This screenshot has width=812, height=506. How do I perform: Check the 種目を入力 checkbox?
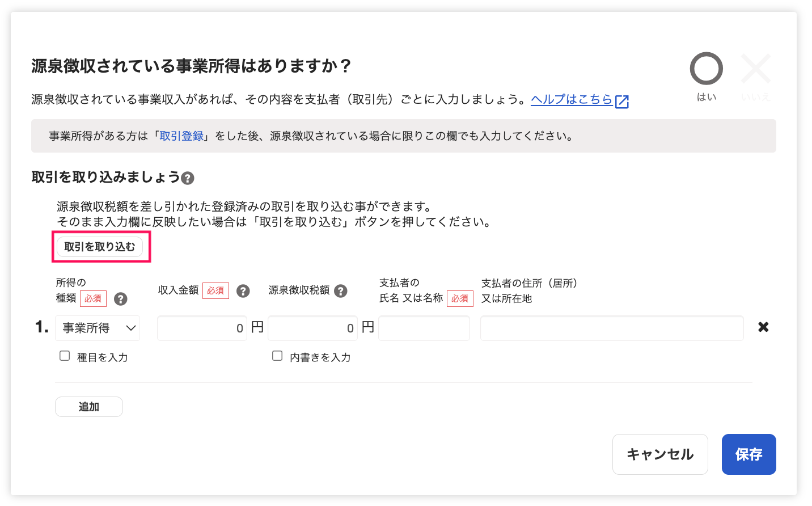coord(65,356)
